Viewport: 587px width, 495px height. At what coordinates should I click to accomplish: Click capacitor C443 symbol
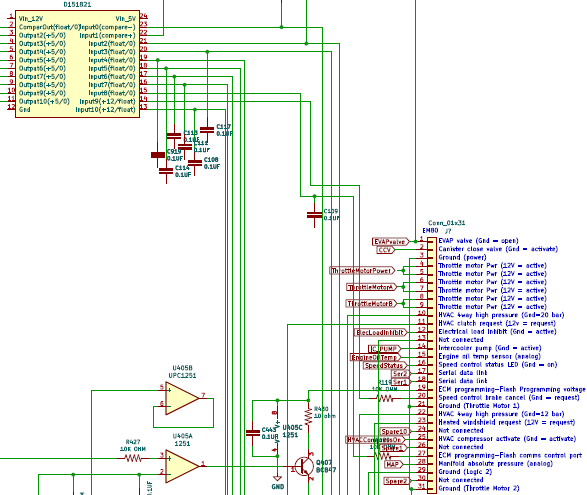tap(253, 432)
